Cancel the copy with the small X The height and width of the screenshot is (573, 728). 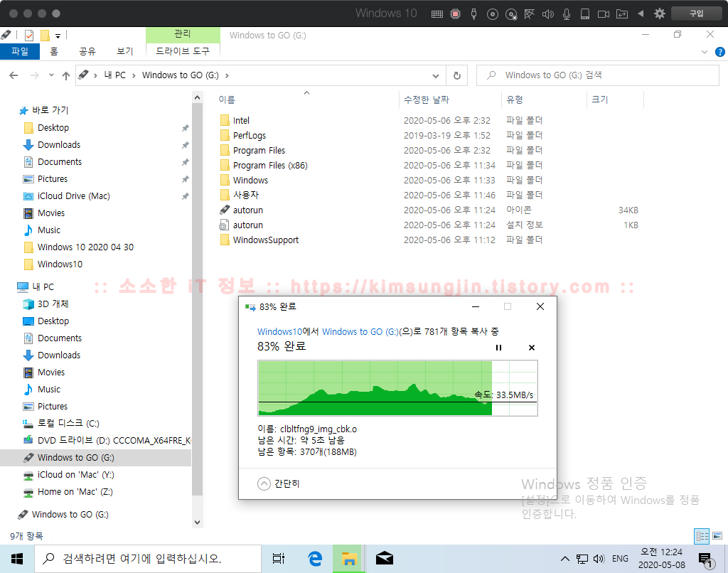[x=532, y=348]
